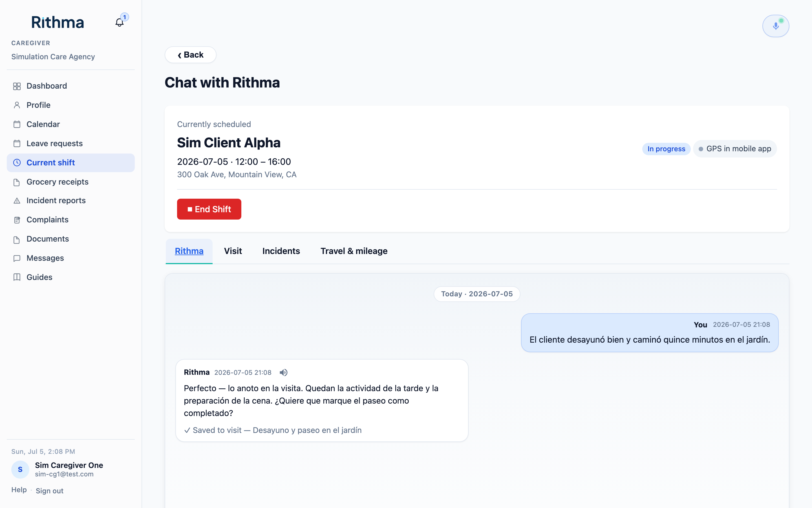
Task: Click the Calendar icon in sidebar
Action: (x=17, y=124)
